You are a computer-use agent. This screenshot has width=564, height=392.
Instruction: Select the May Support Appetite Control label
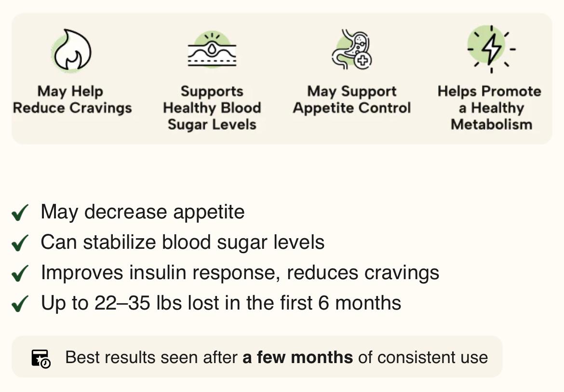(352, 99)
